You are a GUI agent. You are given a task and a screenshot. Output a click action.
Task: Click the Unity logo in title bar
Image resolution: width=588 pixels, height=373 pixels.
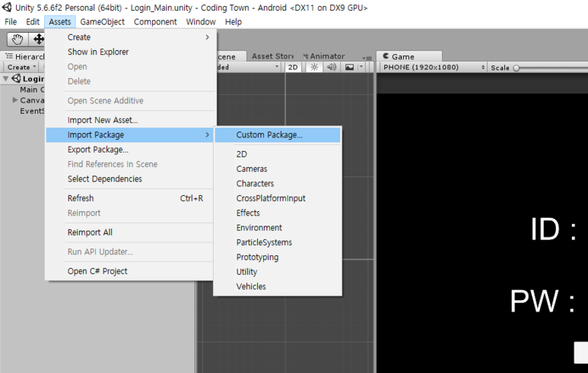pos(7,7)
